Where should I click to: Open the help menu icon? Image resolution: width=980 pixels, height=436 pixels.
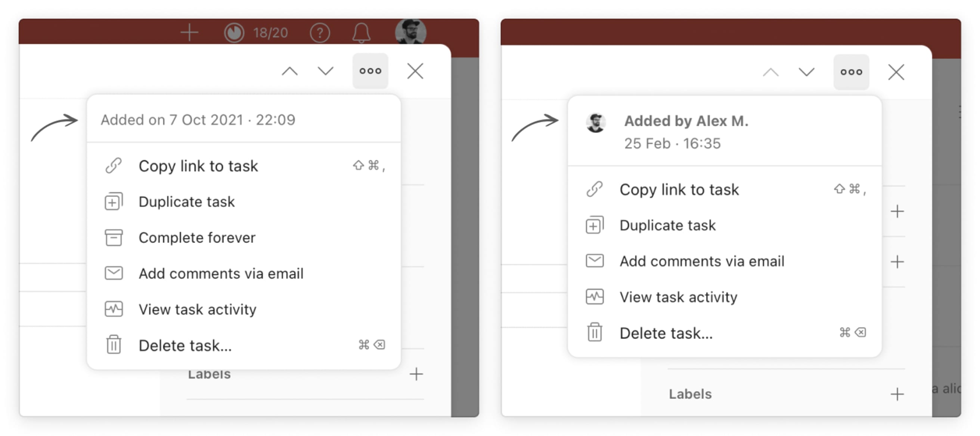[x=320, y=33]
